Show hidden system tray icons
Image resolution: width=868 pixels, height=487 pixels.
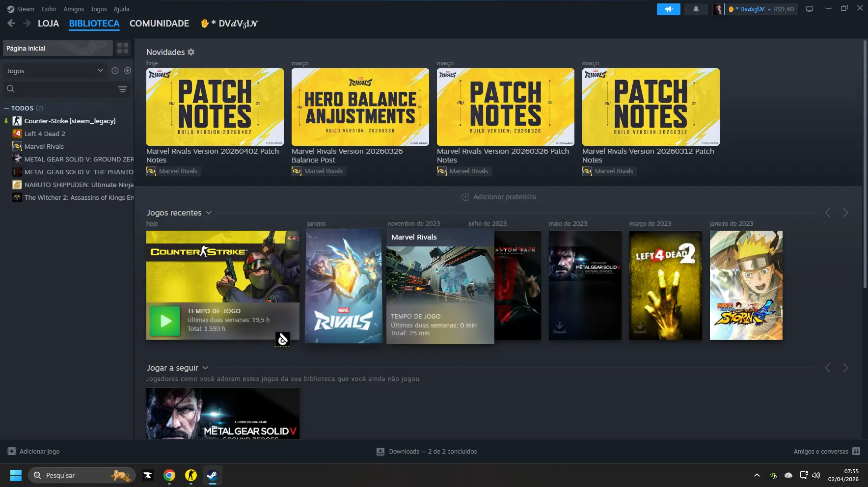click(x=757, y=475)
